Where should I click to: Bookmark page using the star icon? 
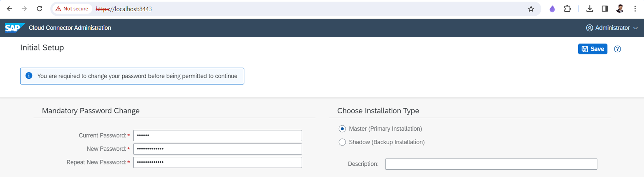(x=531, y=9)
